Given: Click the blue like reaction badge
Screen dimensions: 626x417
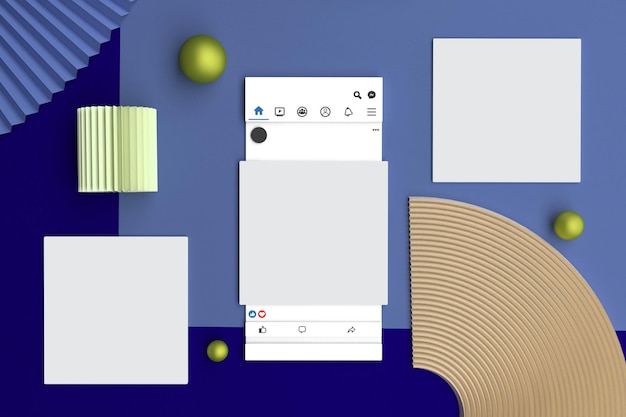Looking at the screenshot, I should 252,314.
